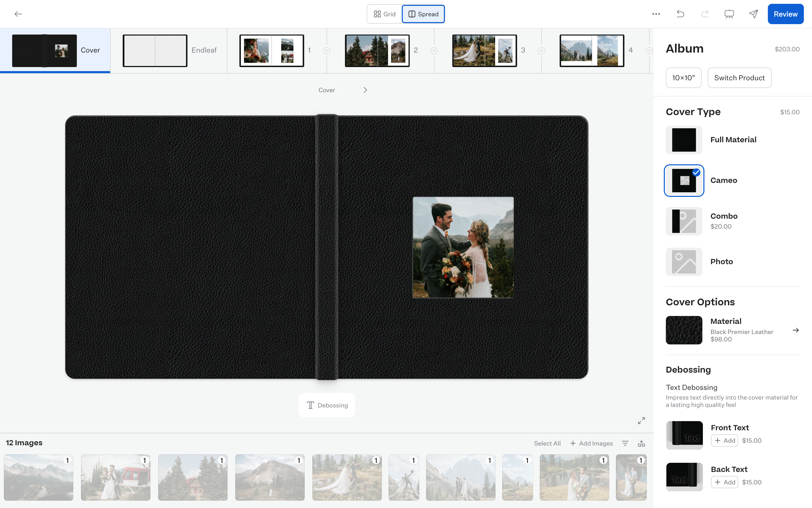Undo the last action
This screenshot has width=812, height=508.
(680, 14)
